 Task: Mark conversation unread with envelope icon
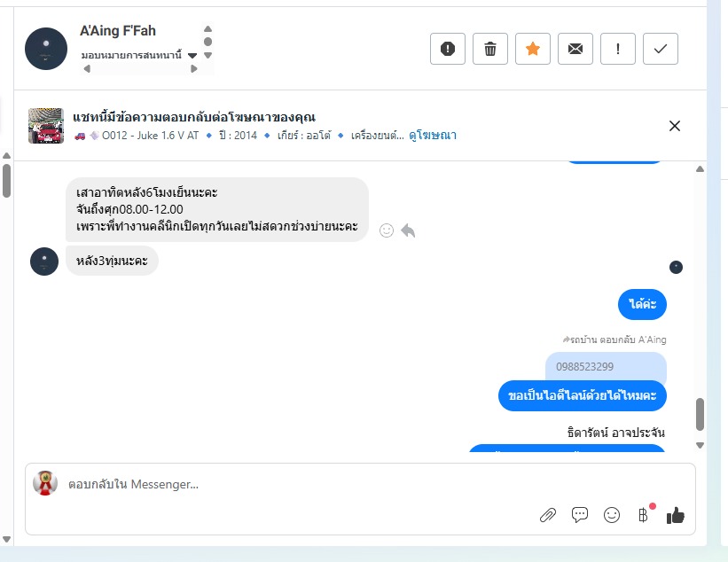click(x=575, y=49)
